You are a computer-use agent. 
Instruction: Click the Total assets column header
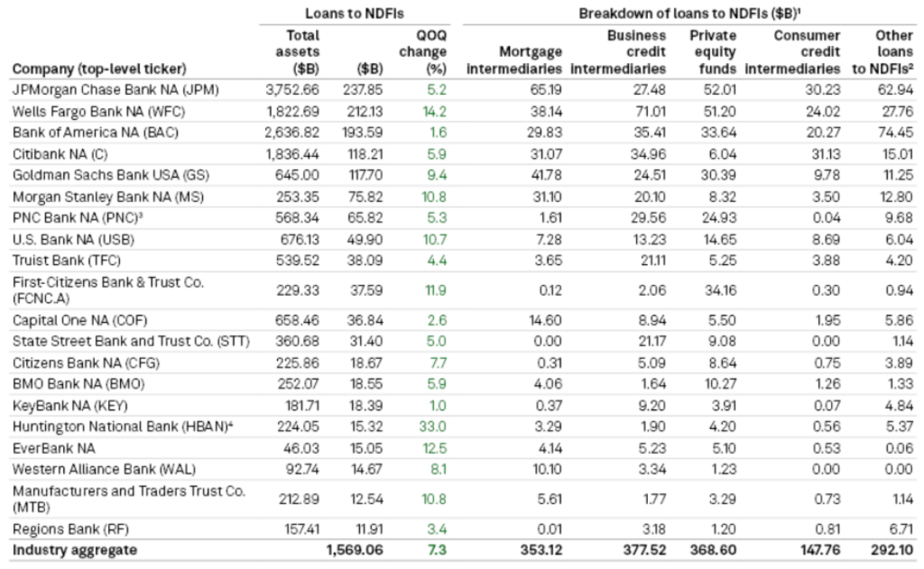[296, 51]
